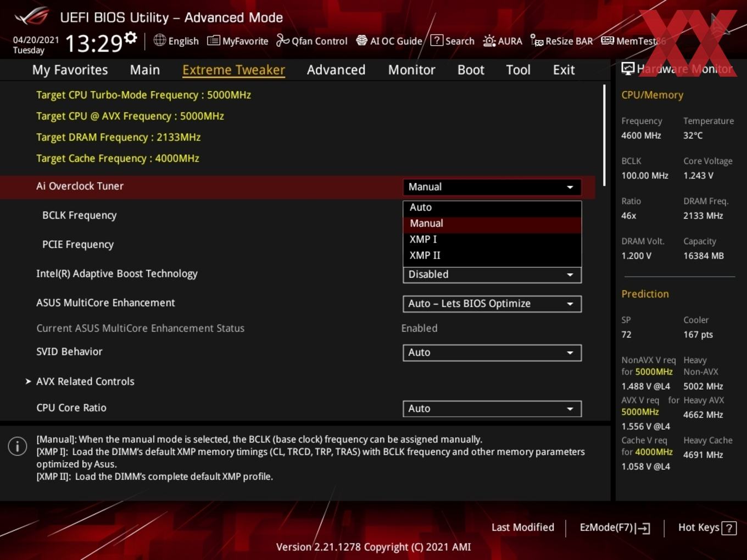Click the SVID Behavior label
The width and height of the screenshot is (747, 560).
point(69,351)
